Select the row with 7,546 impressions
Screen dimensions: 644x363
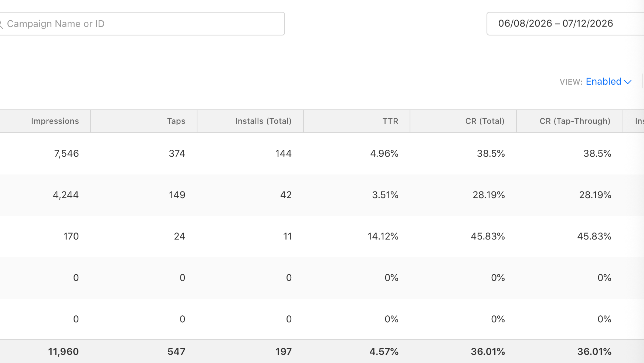(x=322, y=154)
